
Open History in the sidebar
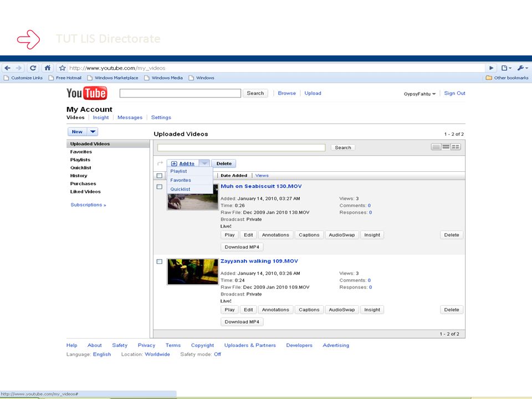click(79, 176)
